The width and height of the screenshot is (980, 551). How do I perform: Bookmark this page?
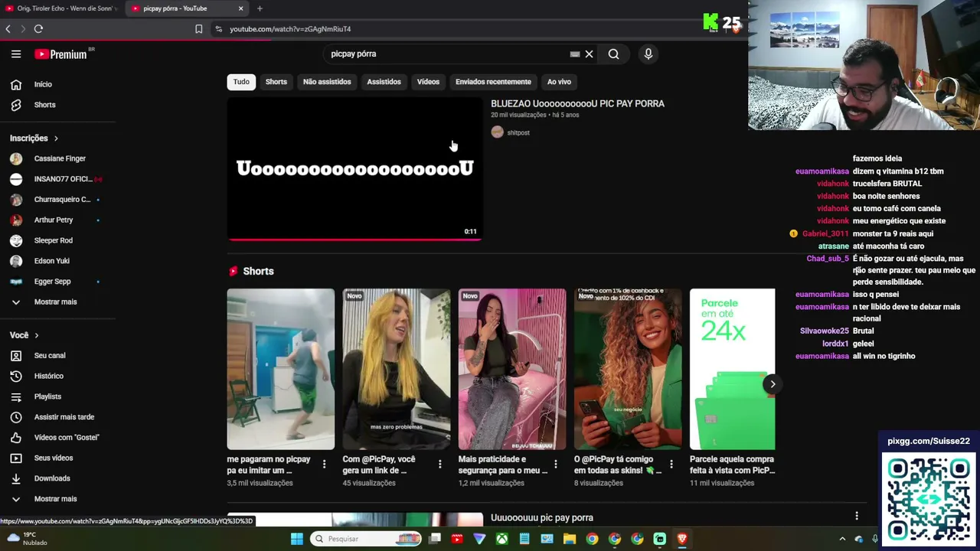pos(198,29)
